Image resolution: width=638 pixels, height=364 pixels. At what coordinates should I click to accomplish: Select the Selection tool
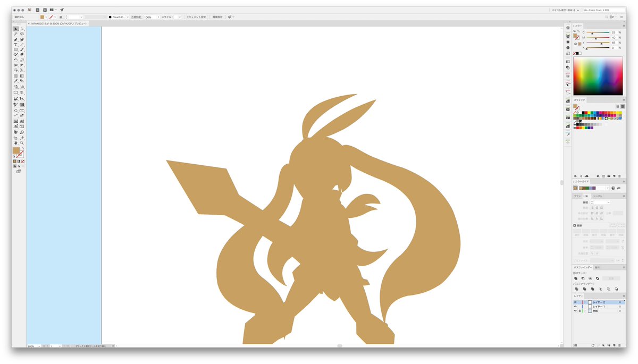pyautogui.click(x=15, y=29)
